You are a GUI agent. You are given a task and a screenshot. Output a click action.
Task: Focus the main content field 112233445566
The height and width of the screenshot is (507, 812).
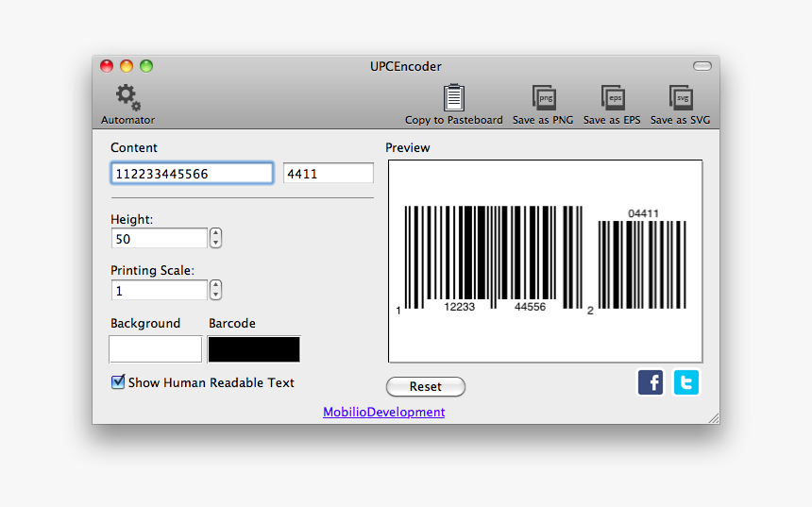coord(192,174)
